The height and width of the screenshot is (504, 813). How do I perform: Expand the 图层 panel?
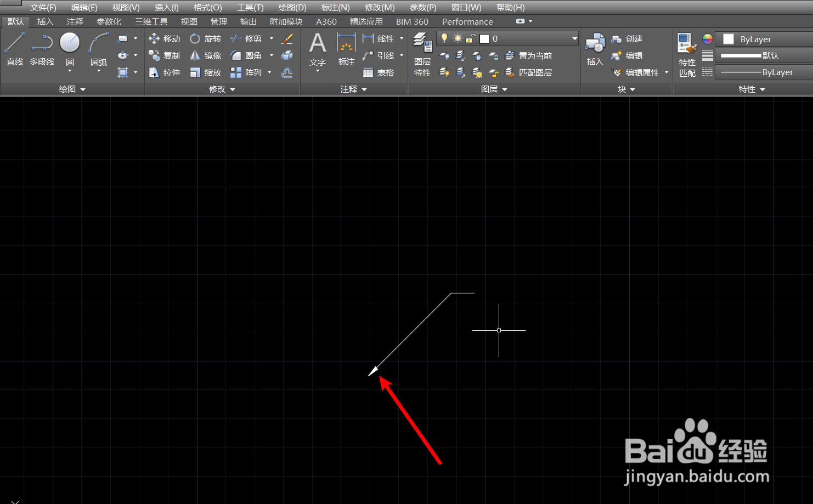(494, 89)
